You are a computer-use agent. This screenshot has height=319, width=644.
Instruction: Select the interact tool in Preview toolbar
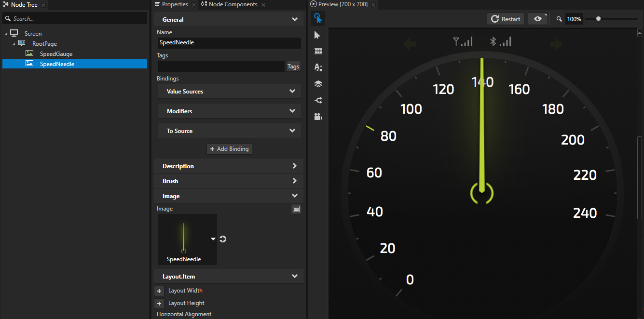[x=317, y=19]
